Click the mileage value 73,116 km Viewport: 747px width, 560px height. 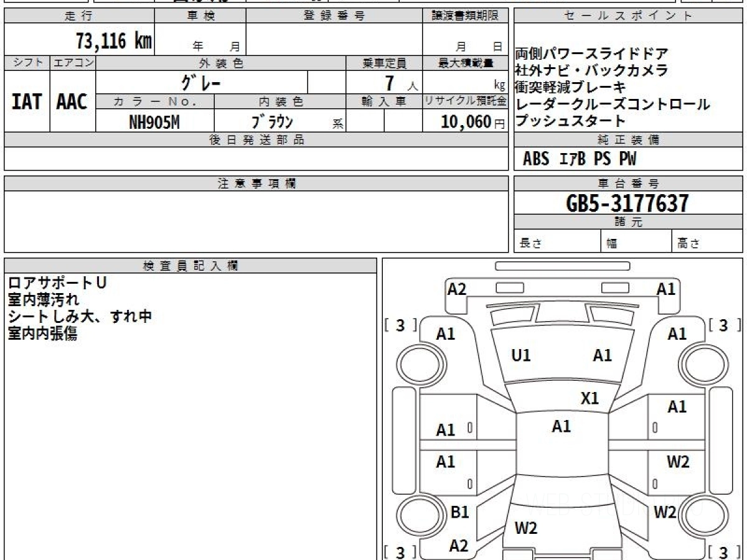(x=114, y=41)
